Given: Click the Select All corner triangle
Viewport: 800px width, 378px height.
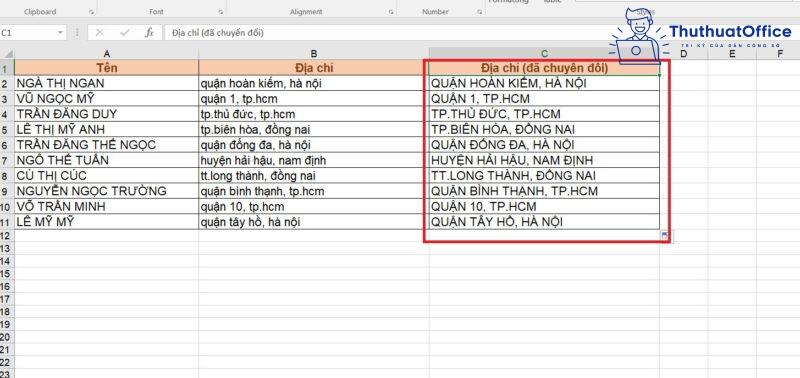Looking at the screenshot, I should (x=7, y=54).
